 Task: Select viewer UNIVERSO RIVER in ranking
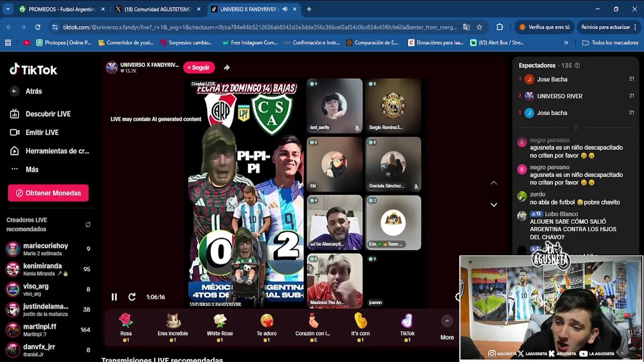tap(577, 96)
